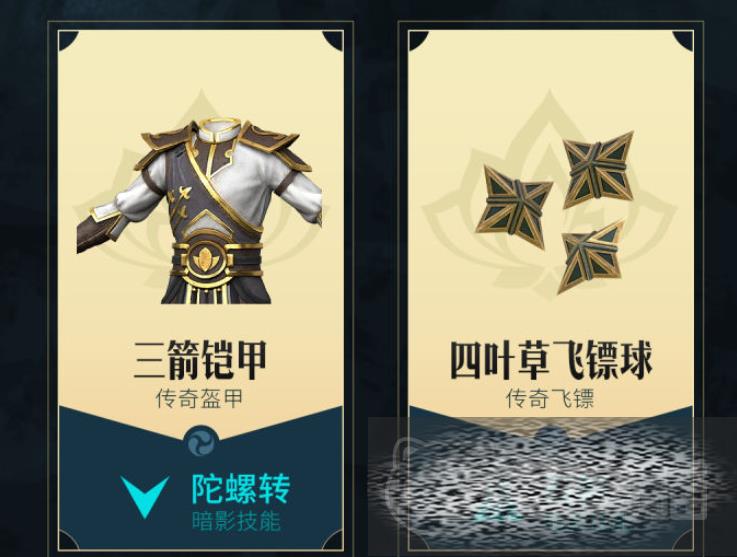This screenshot has height=557, width=737.
Task: Open the 陀螺转 shadow ability label
Action: pos(241,489)
